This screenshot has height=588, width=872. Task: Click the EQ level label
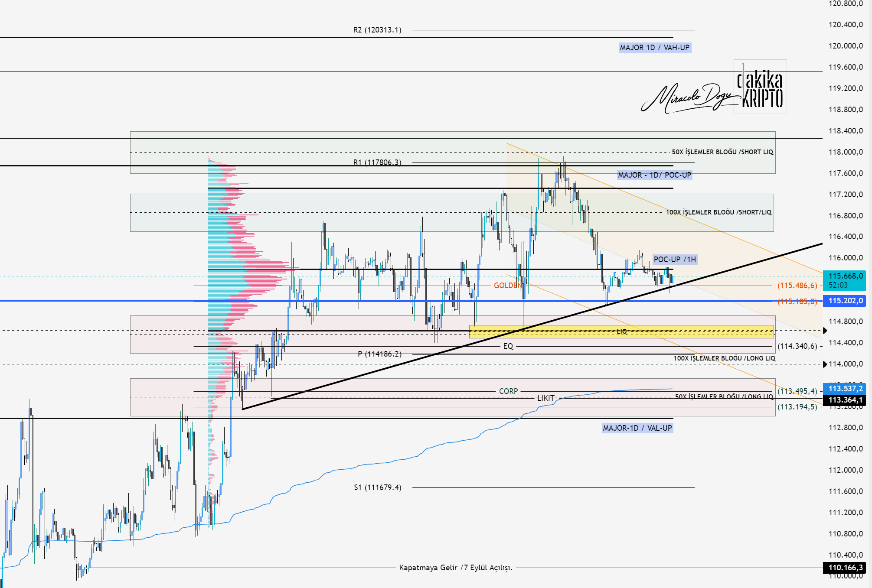click(x=508, y=346)
